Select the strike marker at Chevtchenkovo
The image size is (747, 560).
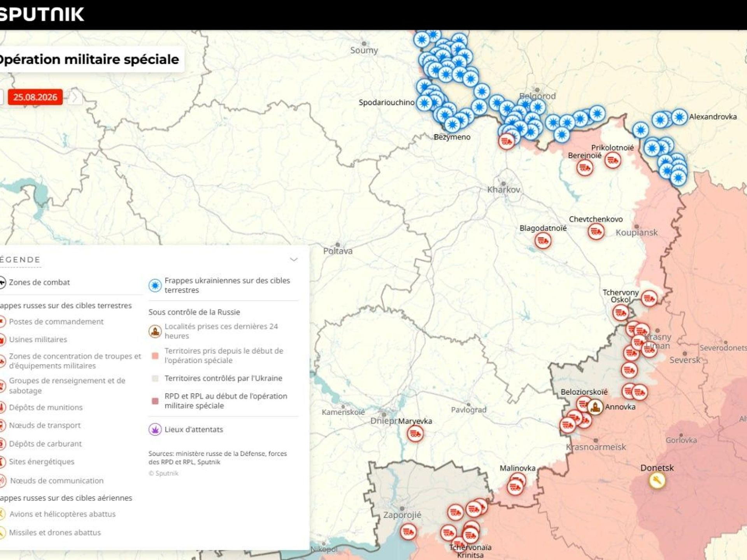tap(596, 232)
